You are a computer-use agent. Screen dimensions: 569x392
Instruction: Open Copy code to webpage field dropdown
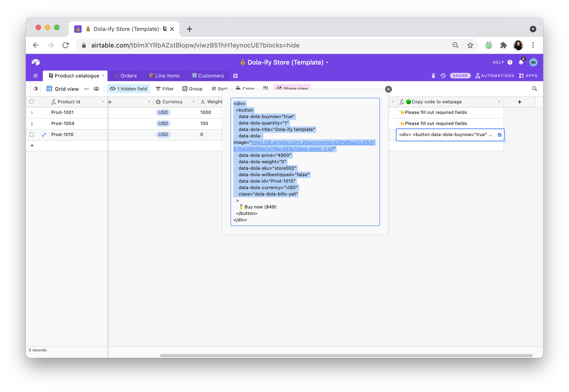pos(499,102)
